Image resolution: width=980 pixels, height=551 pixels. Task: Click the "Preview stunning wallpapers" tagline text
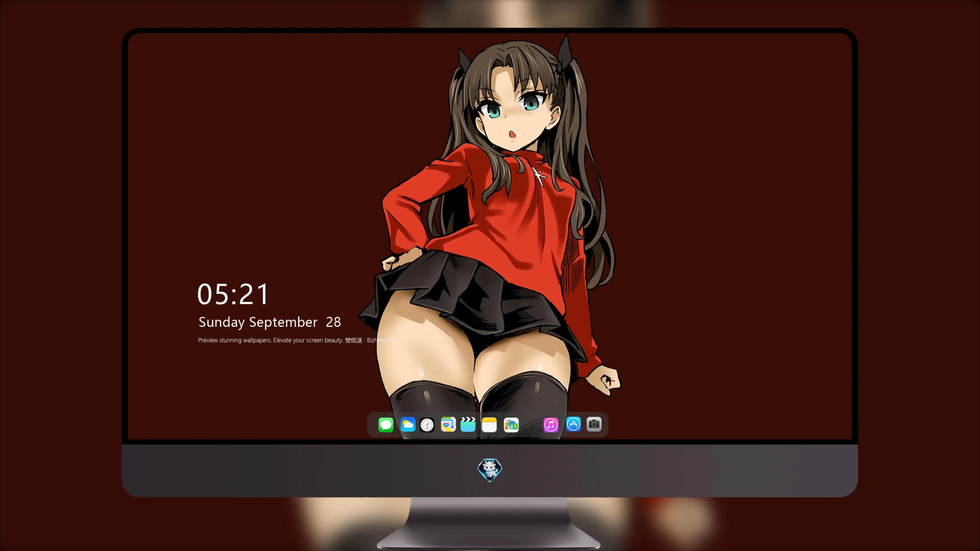coord(296,340)
